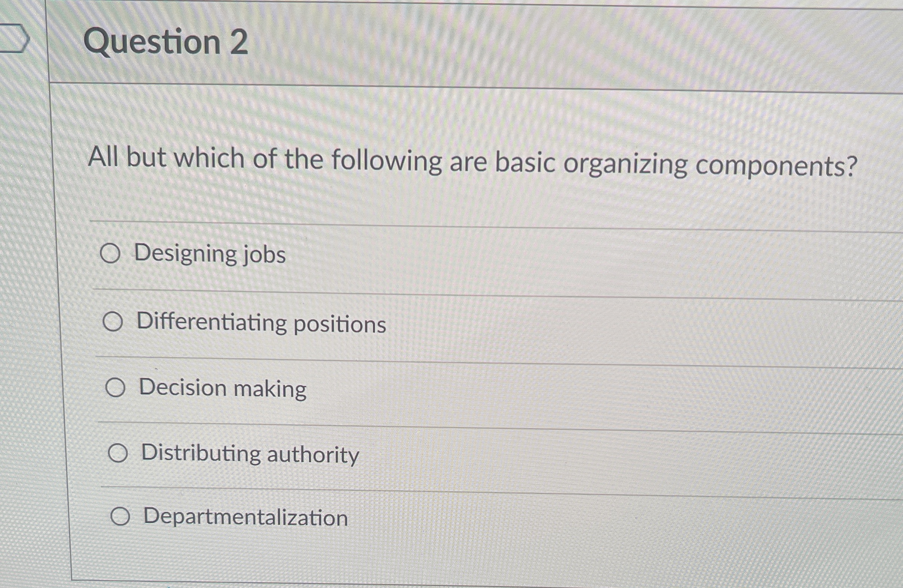Image resolution: width=903 pixels, height=588 pixels.
Task: Click the word 'positions' in second answer
Action: click(340, 325)
